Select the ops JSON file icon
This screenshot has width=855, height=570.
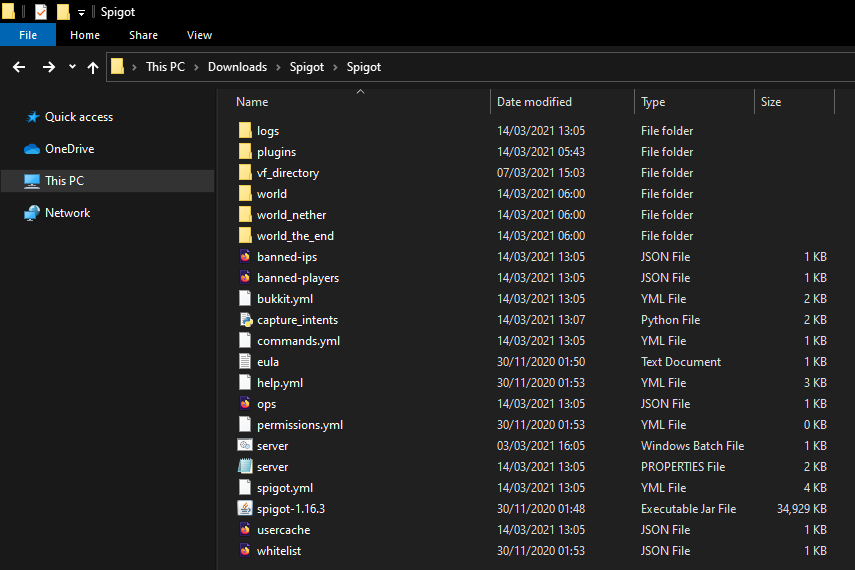click(x=245, y=404)
